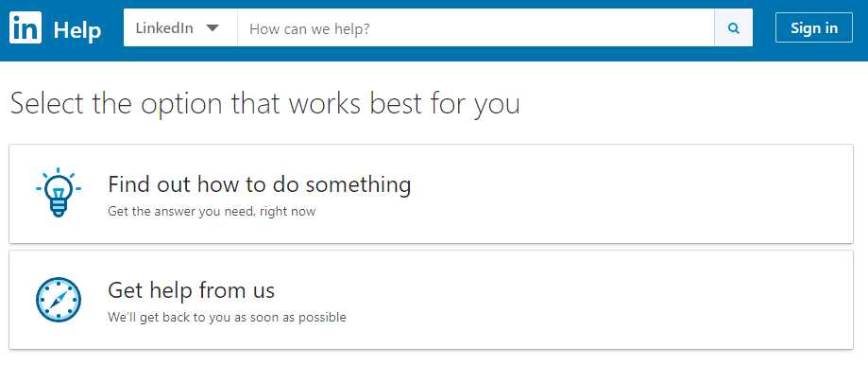
Task: Click the word "LinkedIn" in the search selector
Action: 164,27
